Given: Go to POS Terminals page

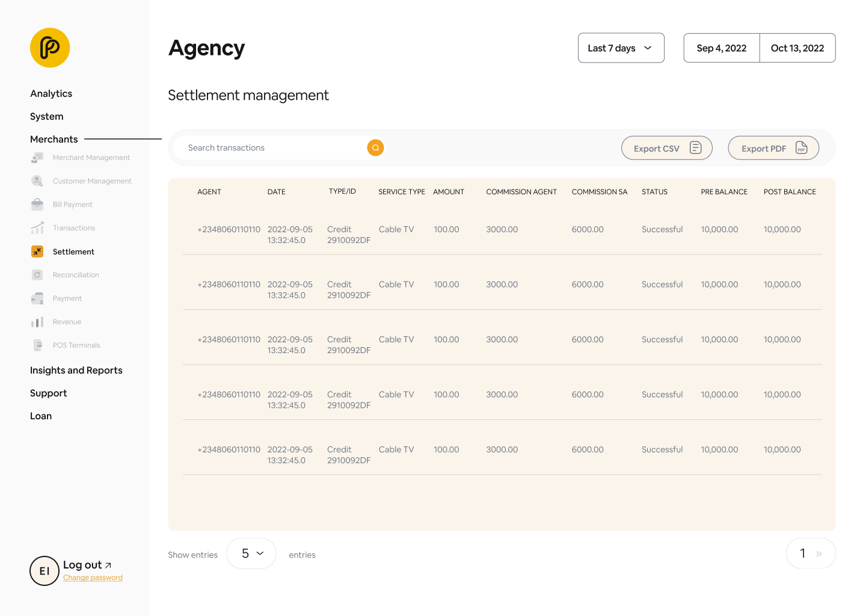Looking at the screenshot, I should point(76,345).
